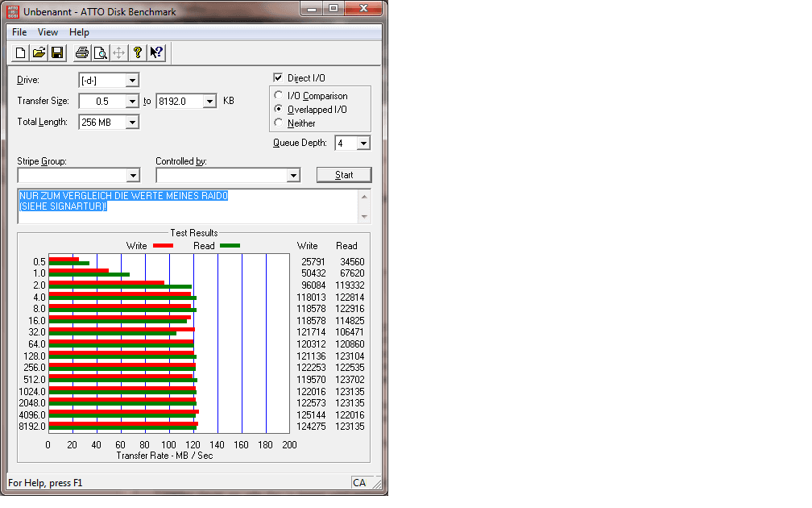The height and width of the screenshot is (508, 812).
Task: Close the ATTO Disk Benchmark window
Action: (x=363, y=9)
